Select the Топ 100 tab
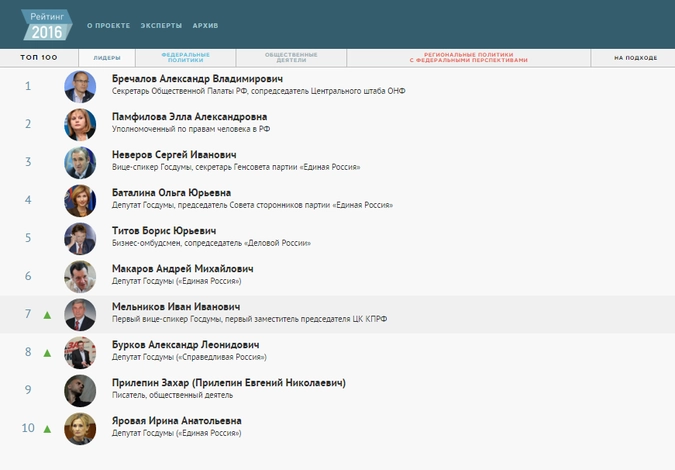The height and width of the screenshot is (470, 675). (39, 58)
